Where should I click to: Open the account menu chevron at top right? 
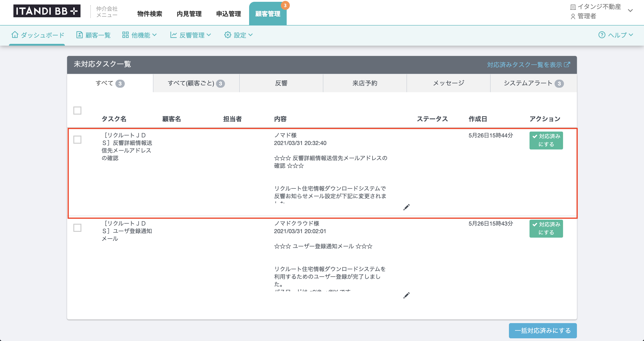pyautogui.click(x=630, y=11)
